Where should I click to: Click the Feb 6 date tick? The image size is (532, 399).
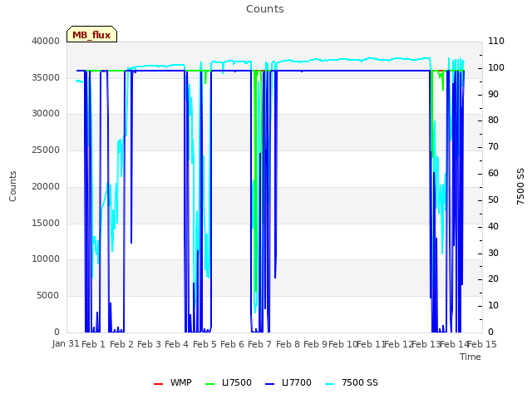click(232, 344)
